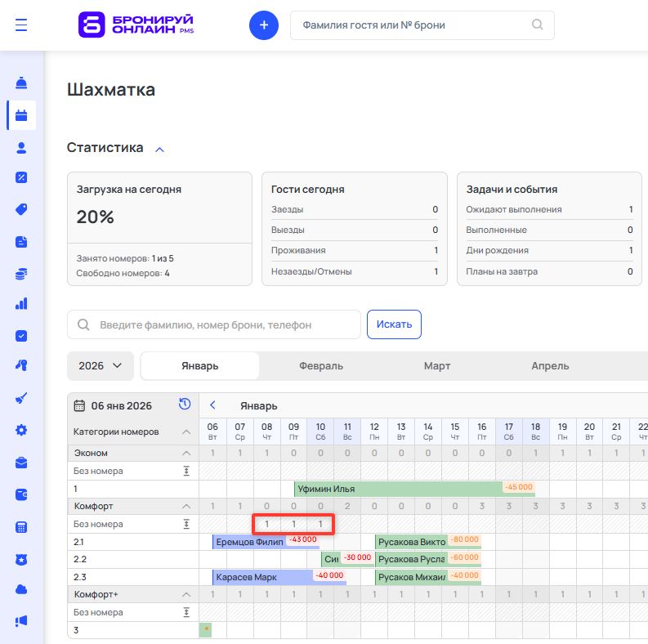Open the reception bell icon in sidebar
The width and height of the screenshot is (648, 644).
(21, 83)
